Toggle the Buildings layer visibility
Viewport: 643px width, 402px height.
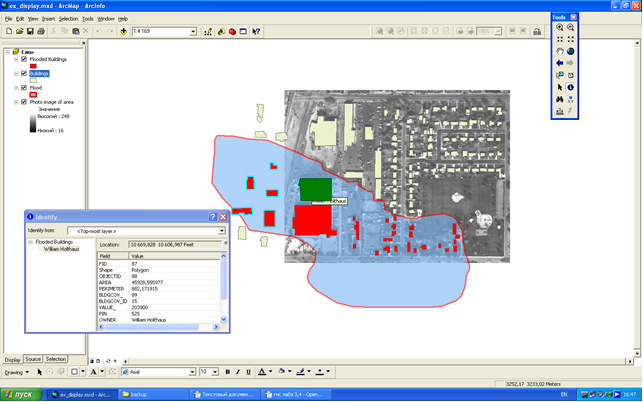(24, 73)
